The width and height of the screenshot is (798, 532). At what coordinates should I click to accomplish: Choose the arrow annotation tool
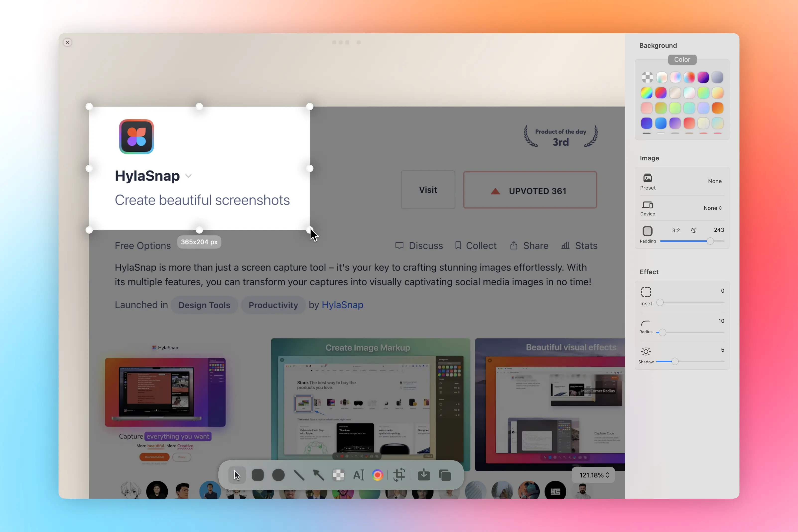(x=319, y=475)
